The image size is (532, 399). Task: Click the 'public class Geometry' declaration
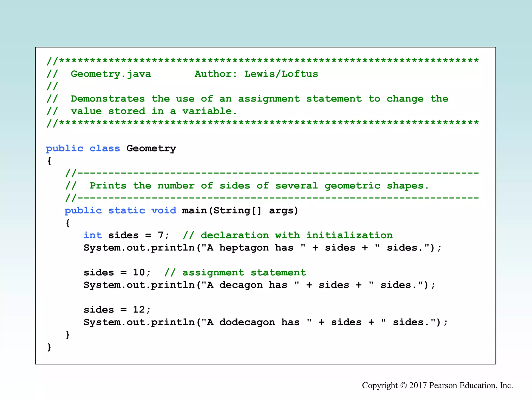click(x=111, y=149)
